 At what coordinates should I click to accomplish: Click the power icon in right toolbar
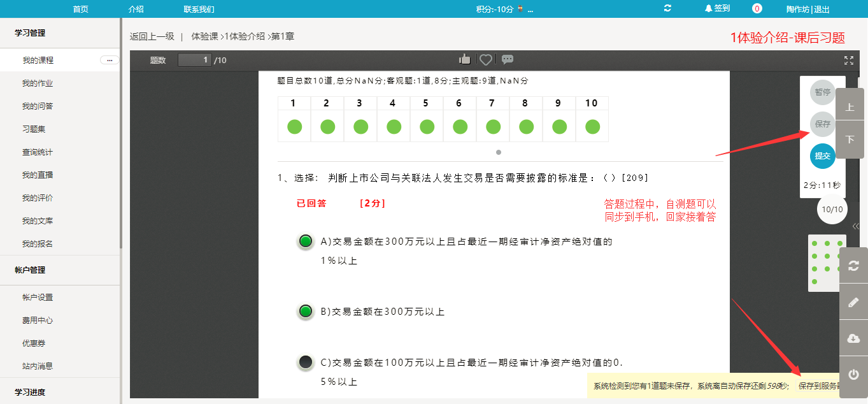(x=853, y=375)
